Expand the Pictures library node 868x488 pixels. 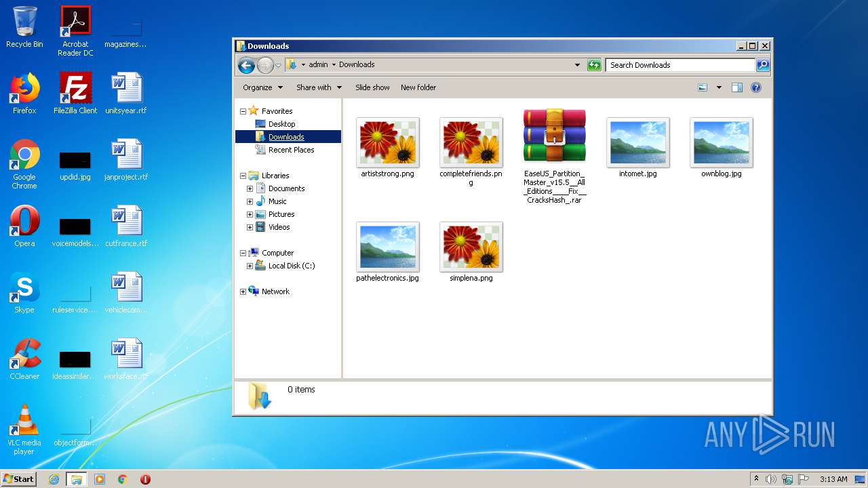250,214
